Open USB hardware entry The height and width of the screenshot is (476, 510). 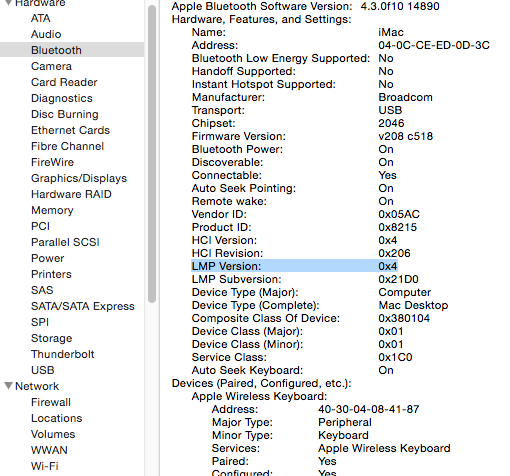pos(43,370)
